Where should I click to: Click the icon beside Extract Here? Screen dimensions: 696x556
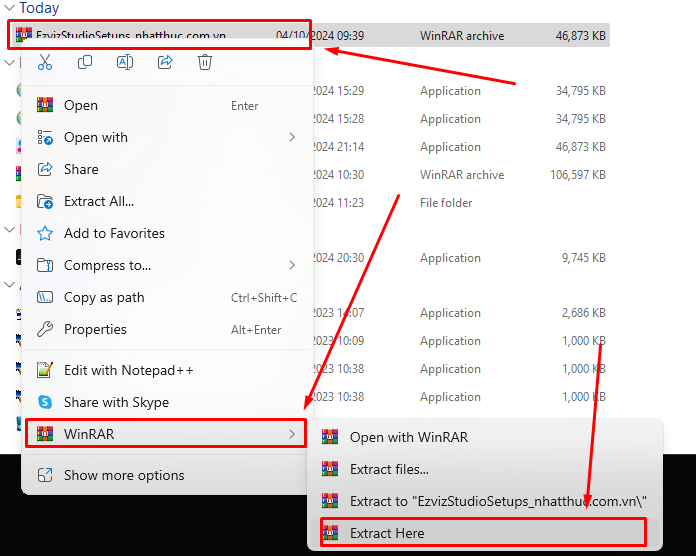click(x=330, y=532)
